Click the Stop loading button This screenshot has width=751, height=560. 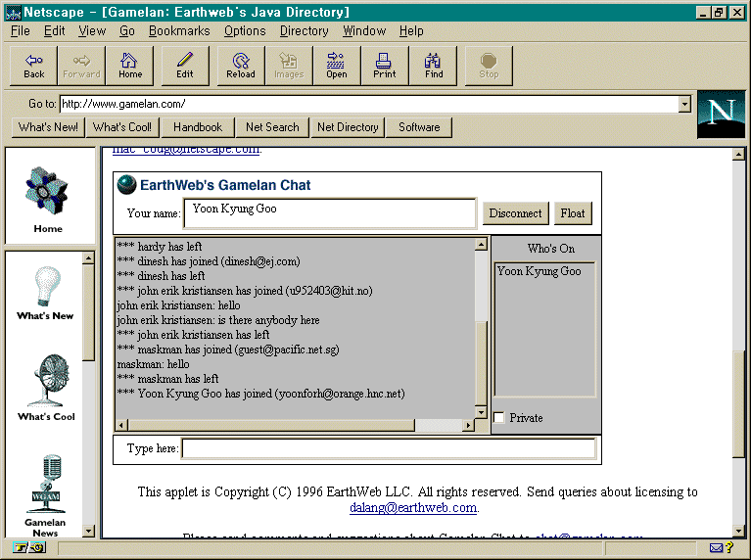(489, 67)
